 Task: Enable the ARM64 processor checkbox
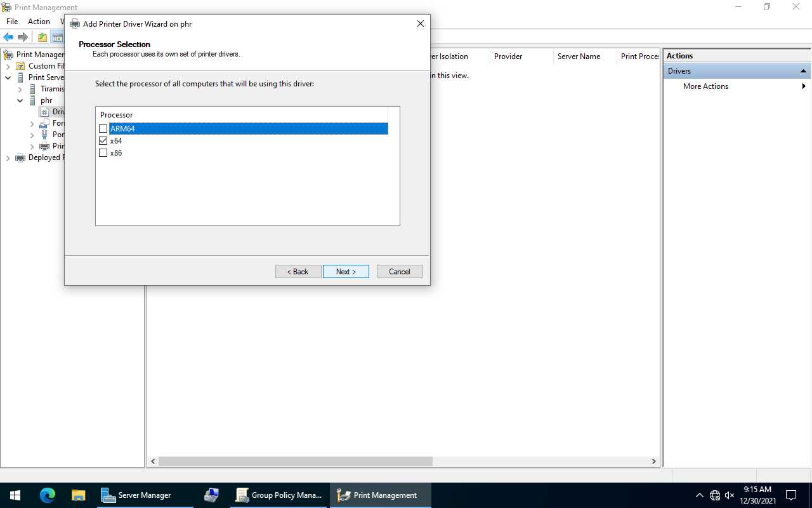[x=103, y=129]
